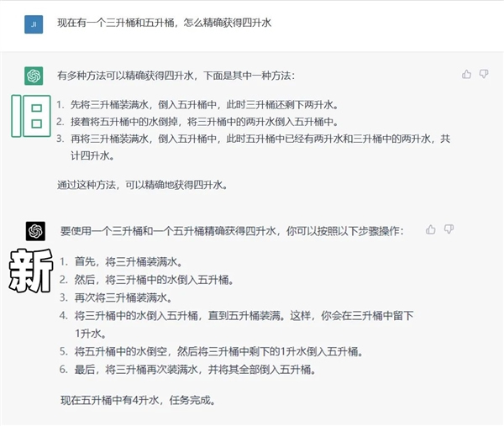Click the final line "现在五升桶中有4升水，任务完成"

click(138, 401)
